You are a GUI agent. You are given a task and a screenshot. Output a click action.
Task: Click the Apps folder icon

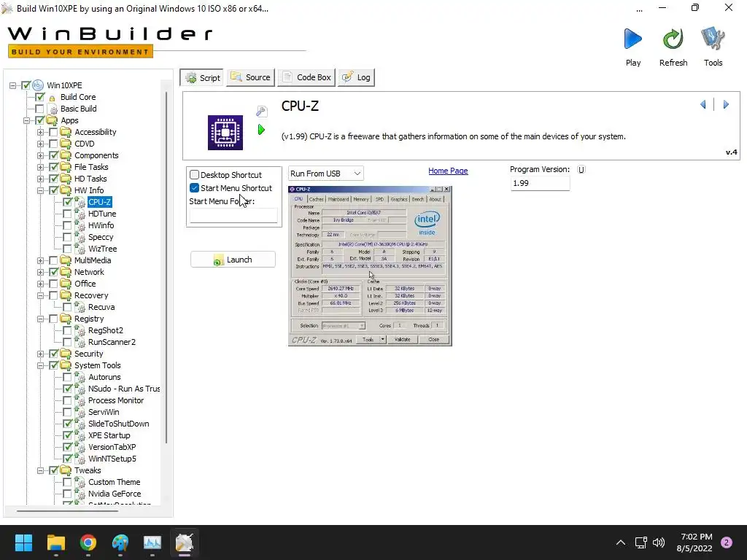(x=52, y=120)
